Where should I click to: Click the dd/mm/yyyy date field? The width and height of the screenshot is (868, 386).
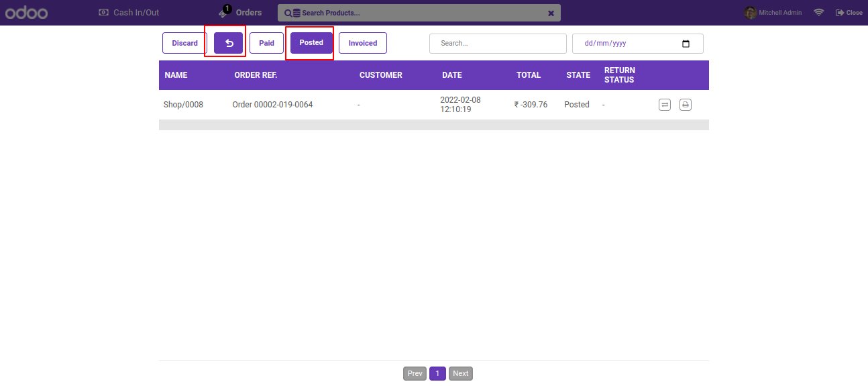[x=637, y=43]
